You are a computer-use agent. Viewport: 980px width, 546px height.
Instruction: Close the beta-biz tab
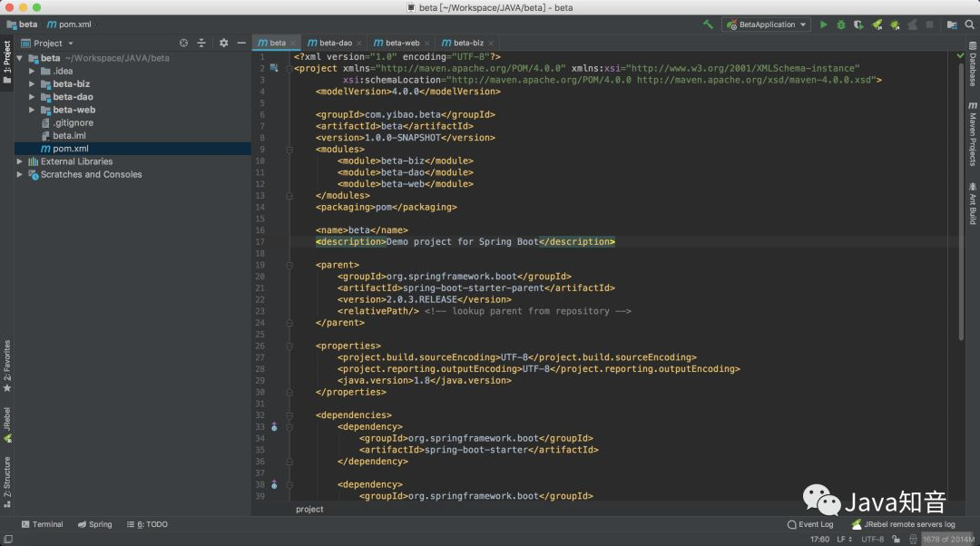[491, 44]
